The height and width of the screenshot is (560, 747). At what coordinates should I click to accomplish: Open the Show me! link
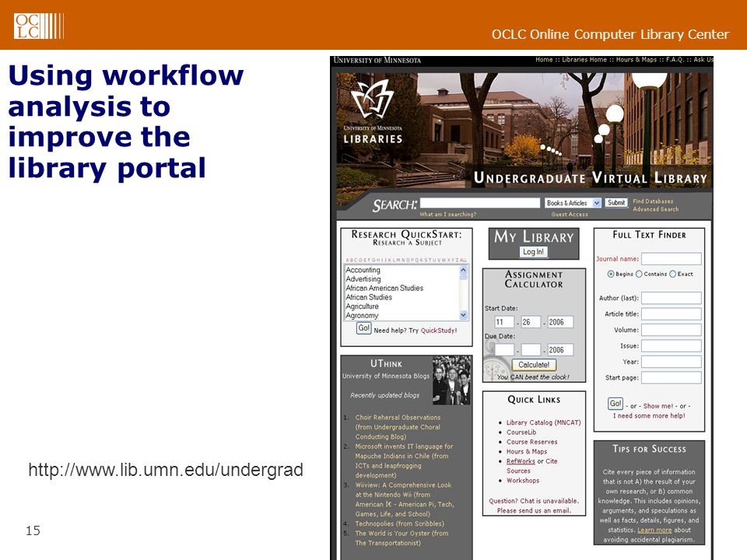(x=658, y=406)
